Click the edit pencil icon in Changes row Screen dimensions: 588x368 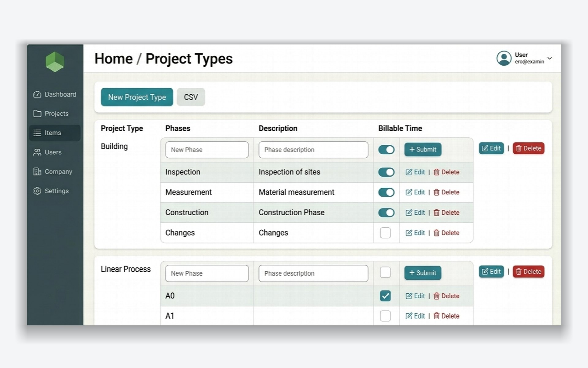[x=409, y=233]
